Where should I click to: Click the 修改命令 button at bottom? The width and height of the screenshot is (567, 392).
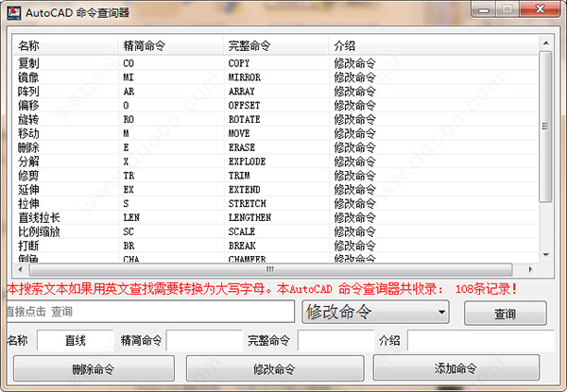click(274, 369)
